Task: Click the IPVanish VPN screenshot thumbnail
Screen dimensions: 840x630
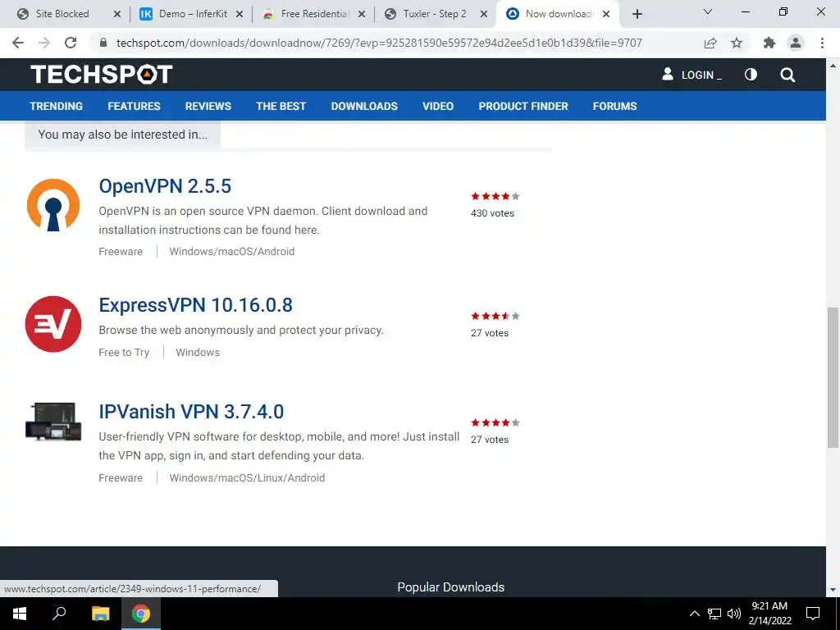Action: point(53,422)
